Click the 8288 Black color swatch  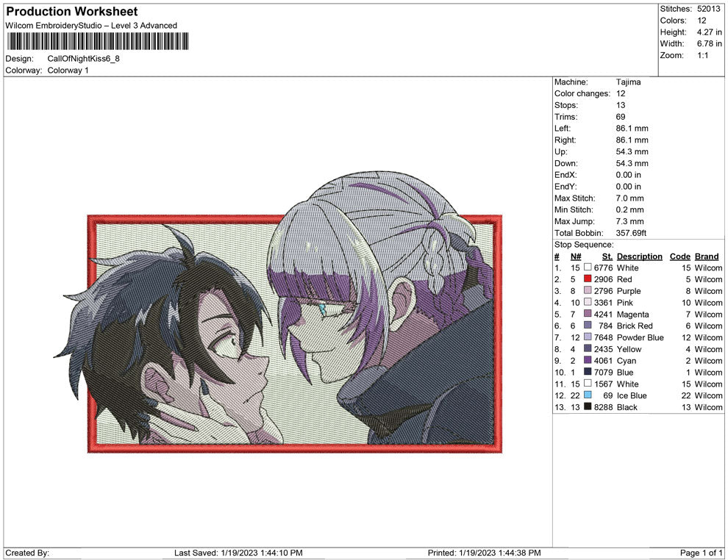(x=588, y=406)
